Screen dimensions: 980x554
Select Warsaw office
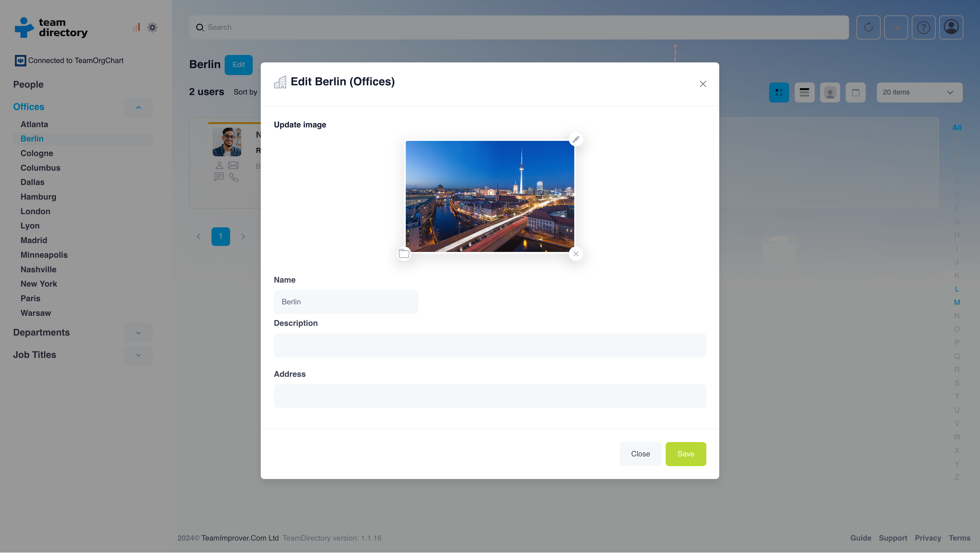36,313
